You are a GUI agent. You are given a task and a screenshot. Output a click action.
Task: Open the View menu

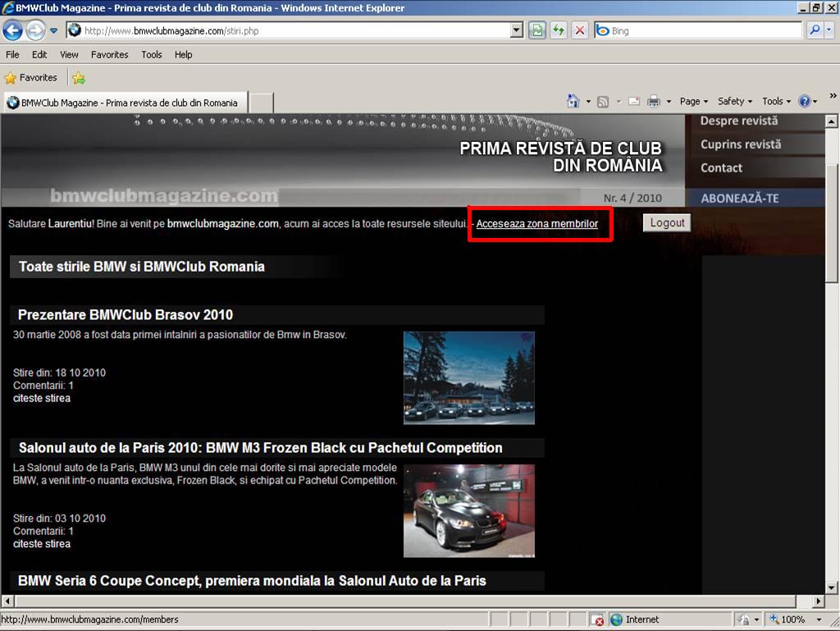[69, 55]
